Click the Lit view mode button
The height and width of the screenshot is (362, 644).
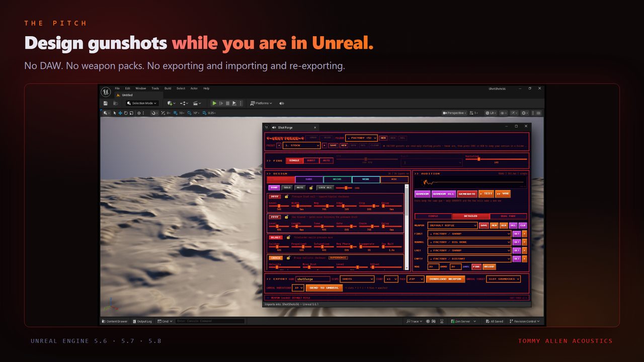pos(491,113)
